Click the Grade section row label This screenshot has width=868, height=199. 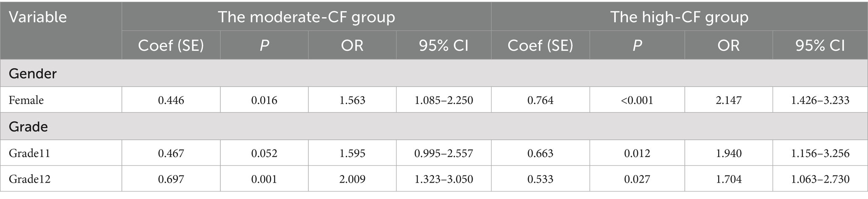coord(28,127)
